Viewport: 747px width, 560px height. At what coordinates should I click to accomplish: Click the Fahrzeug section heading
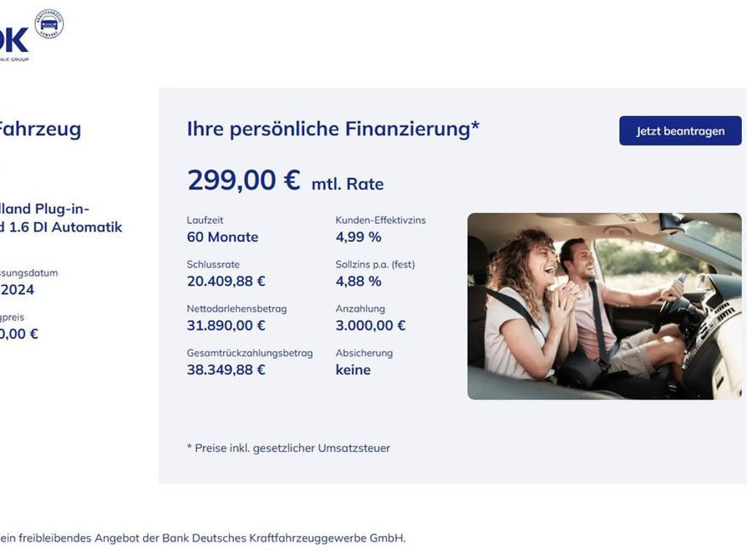tap(41, 129)
